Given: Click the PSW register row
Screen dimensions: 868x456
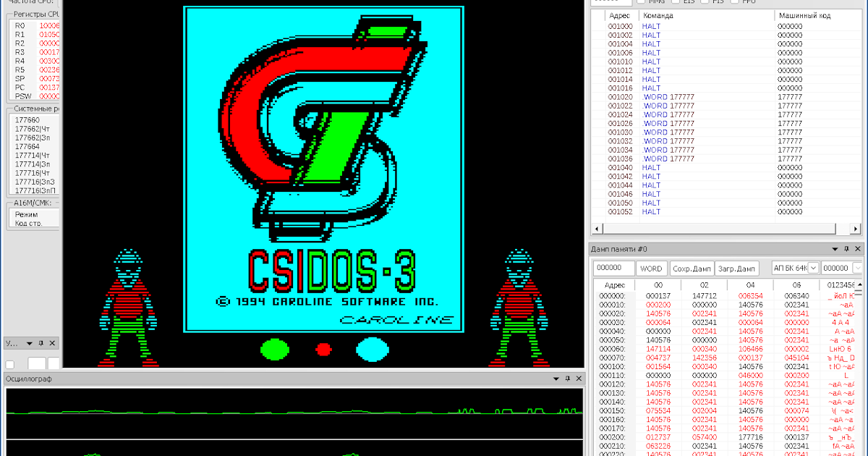Looking at the screenshot, I should (36, 96).
